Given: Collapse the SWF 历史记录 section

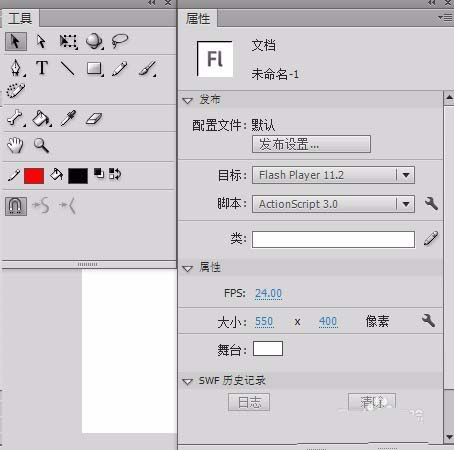Looking at the screenshot, I should (x=188, y=381).
